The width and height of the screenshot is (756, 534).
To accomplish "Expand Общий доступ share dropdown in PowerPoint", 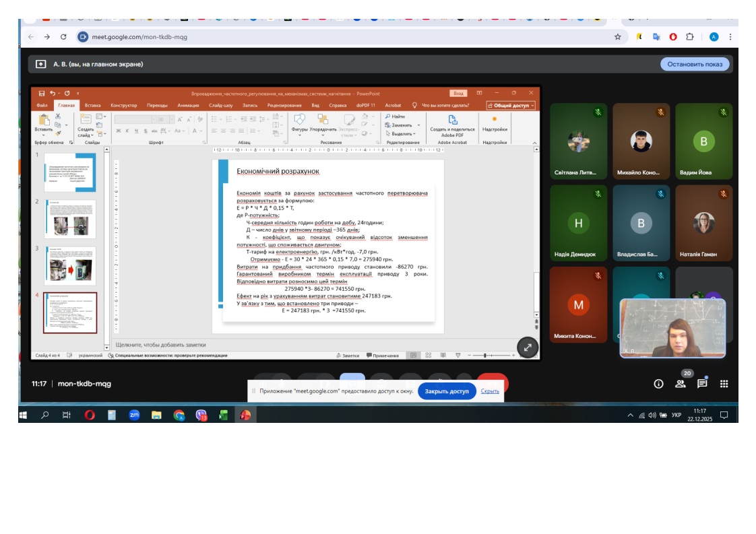I will pyautogui.click(x=511, y=106).
